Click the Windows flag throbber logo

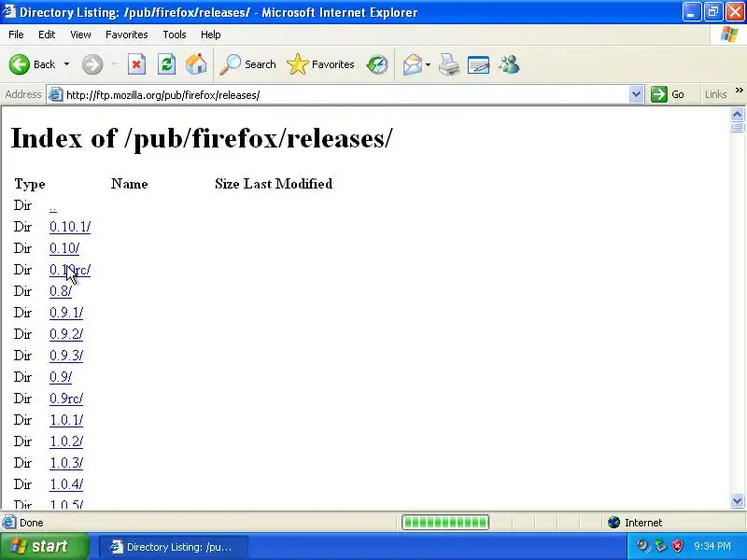coord(729,35)
